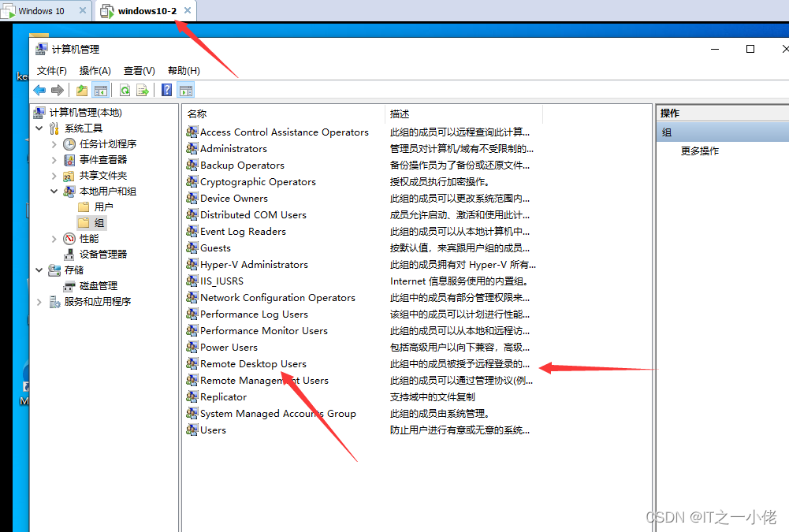Click the Back arrow toolbar icon
The image size is (789, 532).
pos(39,90)
